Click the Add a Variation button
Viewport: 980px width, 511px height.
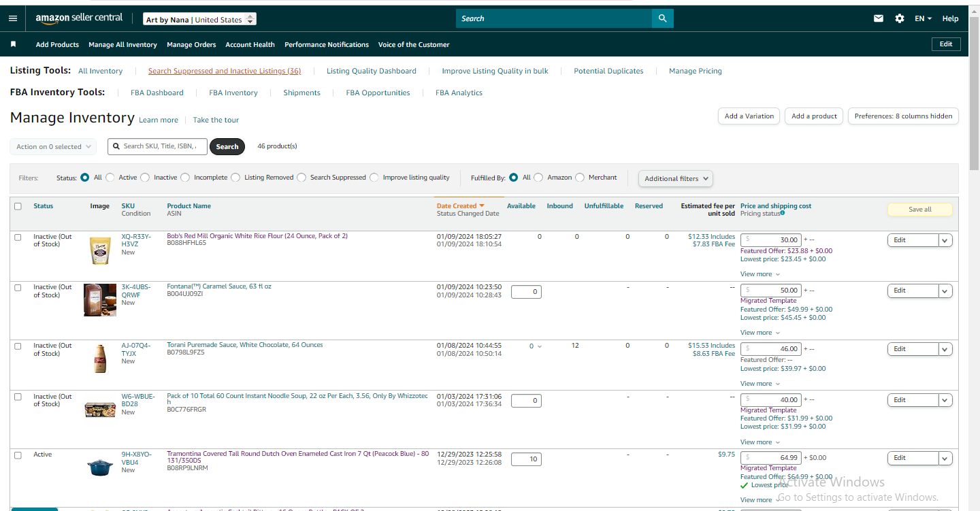(x=749, y=116)
